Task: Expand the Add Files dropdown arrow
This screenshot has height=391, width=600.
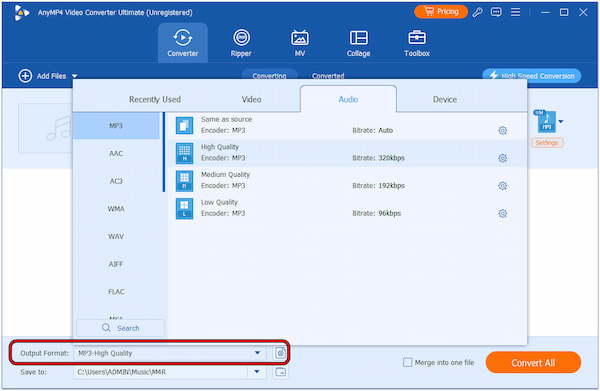Action: click(x=75, y=76)
